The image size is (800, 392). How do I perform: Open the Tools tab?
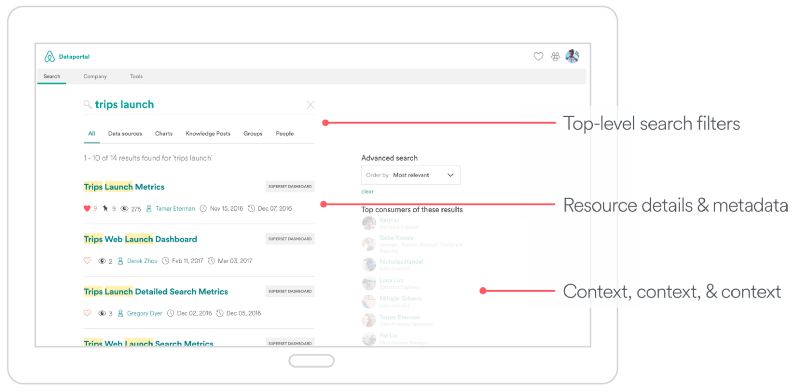tap(136, 77)
